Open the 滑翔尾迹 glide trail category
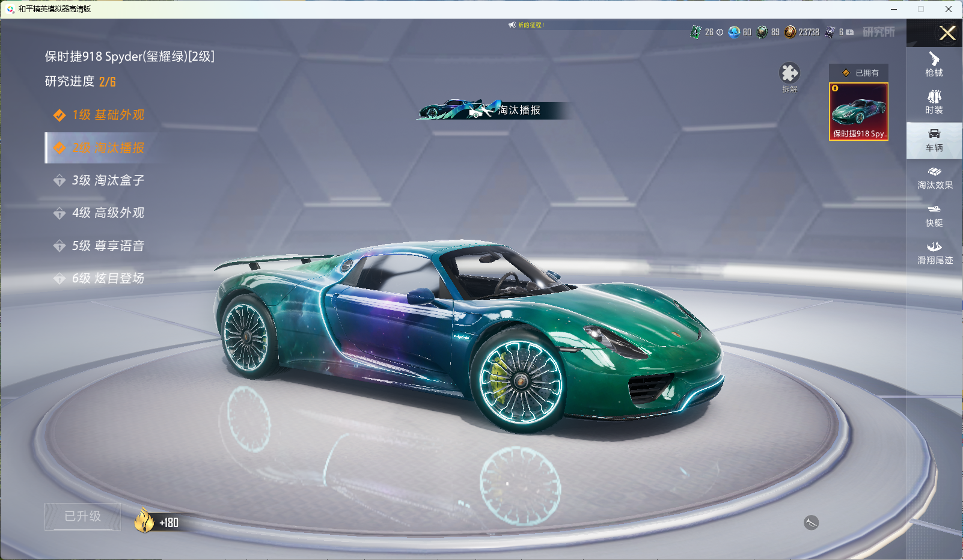963x560 pixels. point(934,253)
